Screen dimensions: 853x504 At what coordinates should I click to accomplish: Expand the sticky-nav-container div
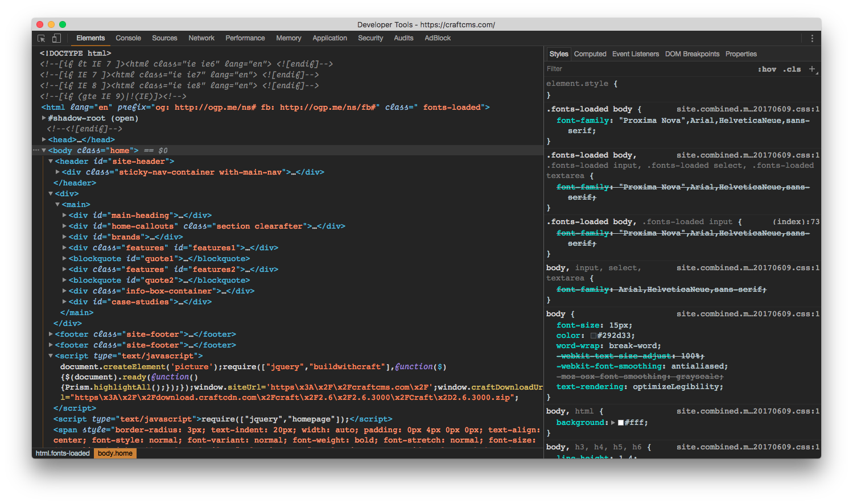click(57, 172)
